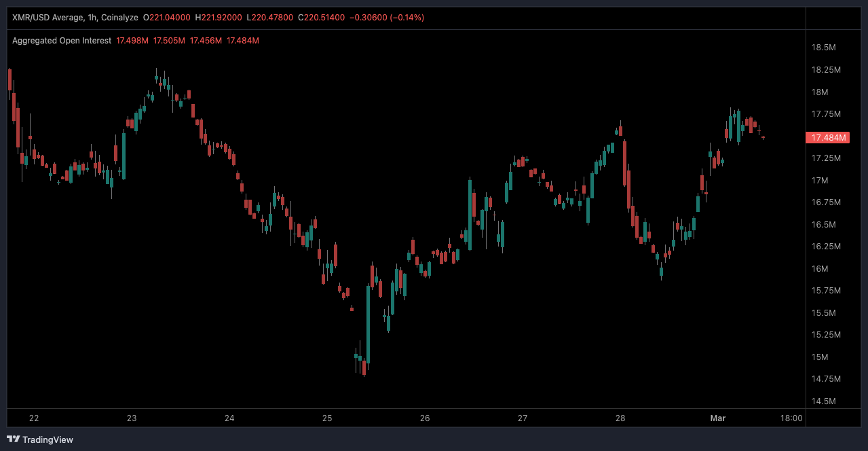This screenshot has width=868, height=451.
Task: Click the 16M price axis label
Action: 820,269
